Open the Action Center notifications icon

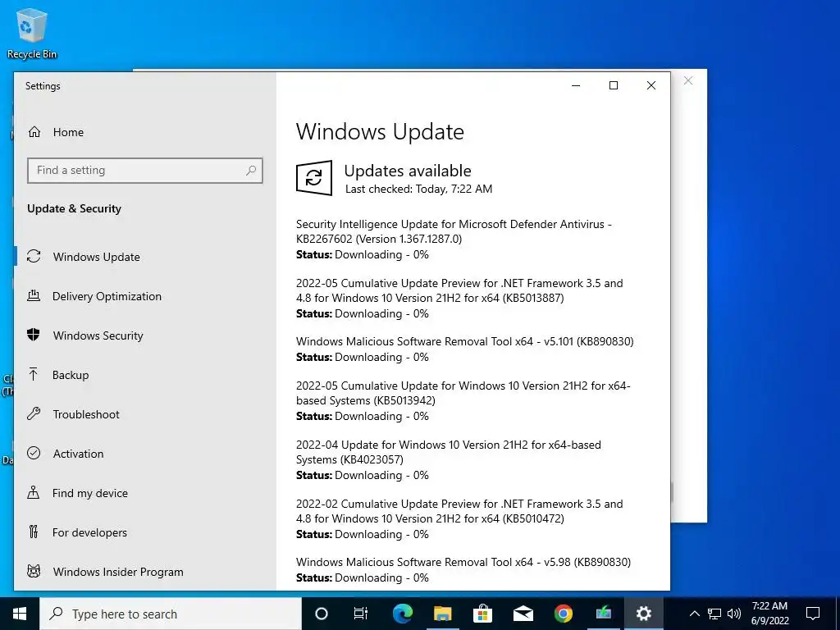pyautogui.click(x=813, y=614)
